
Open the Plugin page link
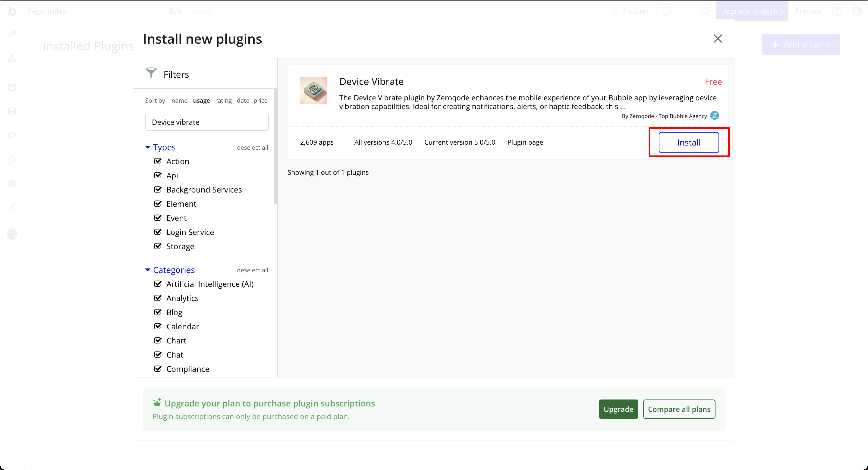[525, 142]
